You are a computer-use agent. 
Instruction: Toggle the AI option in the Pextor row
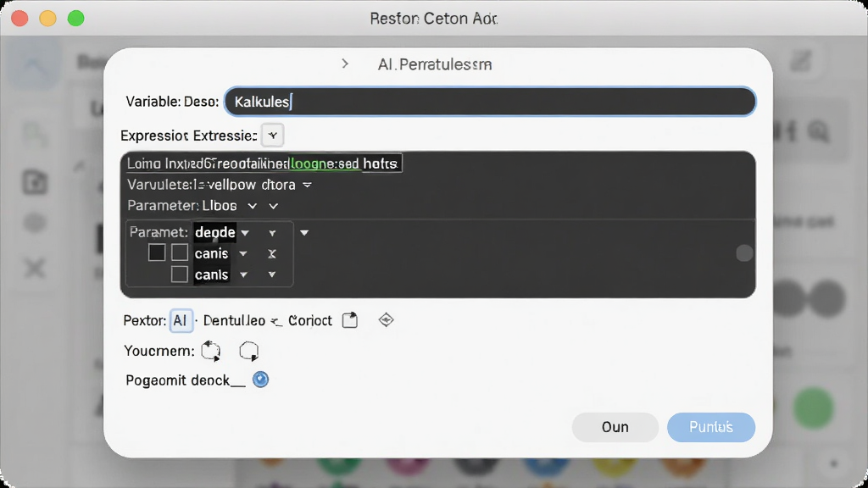coord(181,320)
